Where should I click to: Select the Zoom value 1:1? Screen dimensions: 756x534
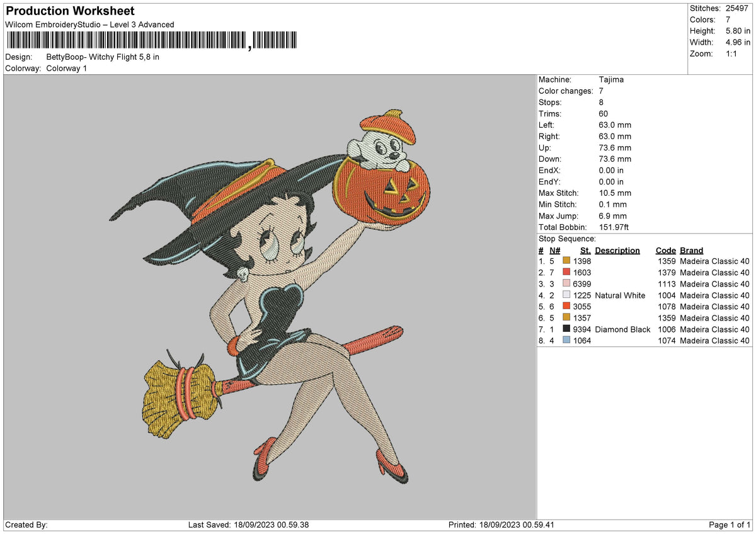(733, 54)
